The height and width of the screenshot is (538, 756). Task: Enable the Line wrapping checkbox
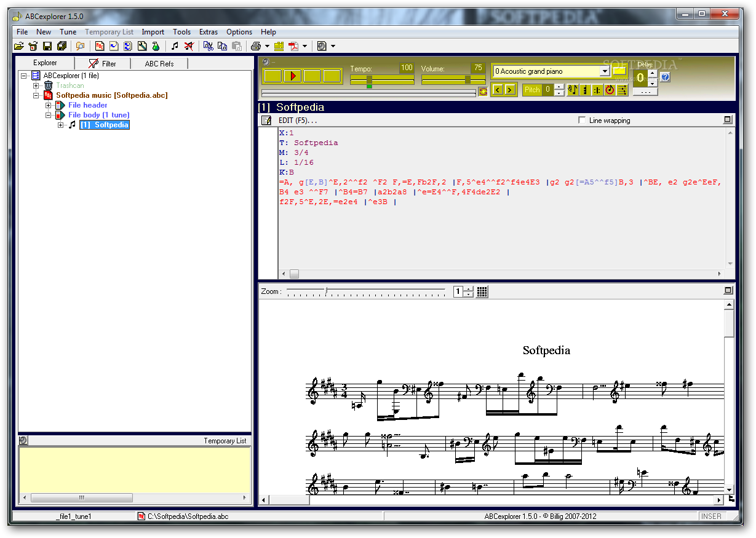coord(582,121)
